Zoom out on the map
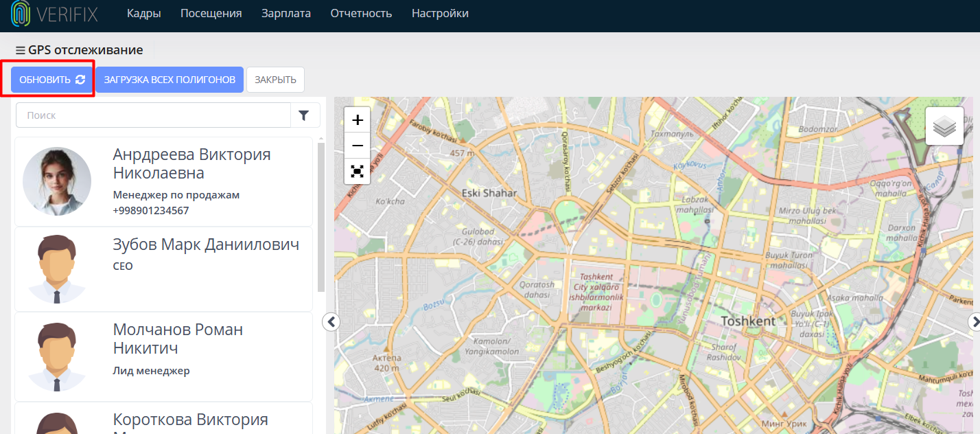Image resolution: width=980 pixels, height=434 pixels. (x=357, y=146)
